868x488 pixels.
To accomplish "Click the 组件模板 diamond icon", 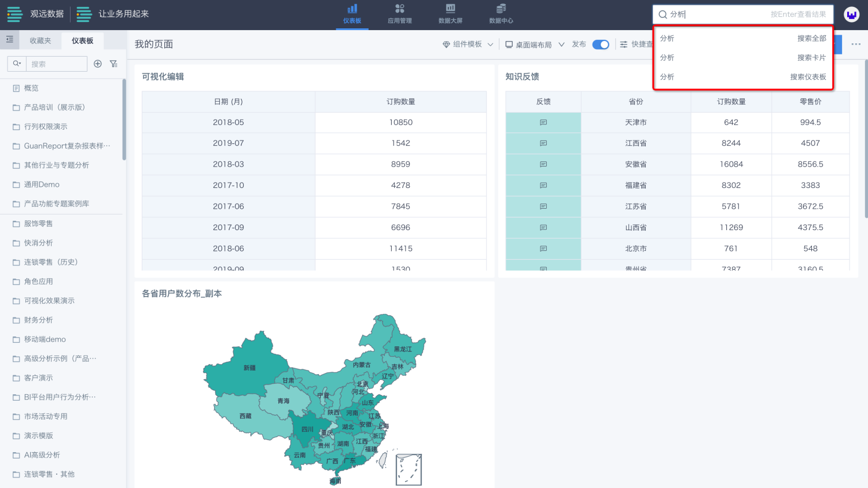I will pos(446,45).
